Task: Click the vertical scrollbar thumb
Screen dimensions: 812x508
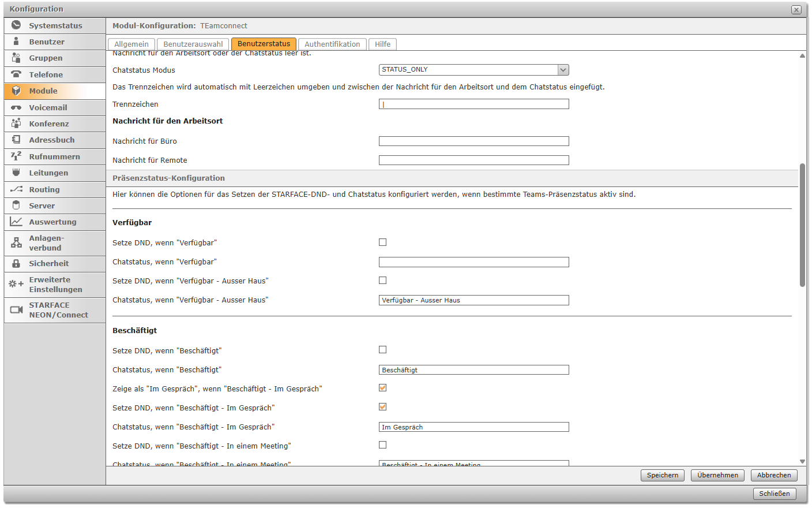Action: click(x=802, y=225)
